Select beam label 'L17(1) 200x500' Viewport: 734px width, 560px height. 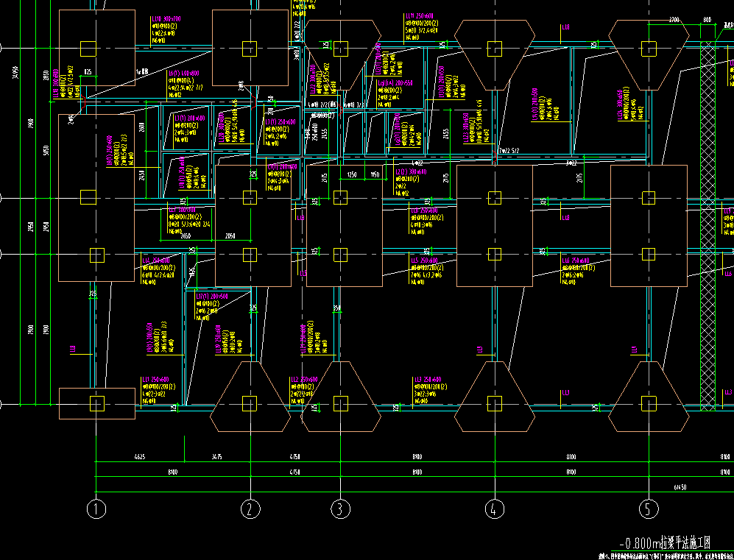[211, 297]
